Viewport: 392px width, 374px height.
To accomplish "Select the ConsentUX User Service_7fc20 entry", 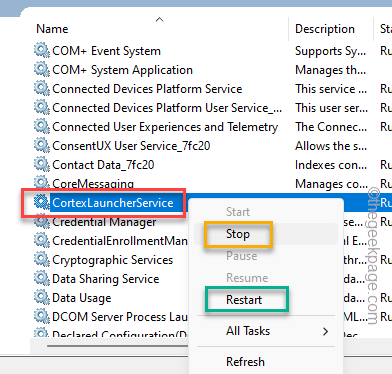I will (131, 146).
